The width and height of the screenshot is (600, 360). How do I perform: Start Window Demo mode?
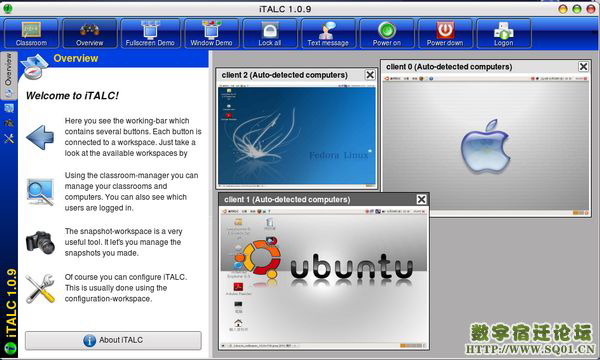(x=211, y=34)
